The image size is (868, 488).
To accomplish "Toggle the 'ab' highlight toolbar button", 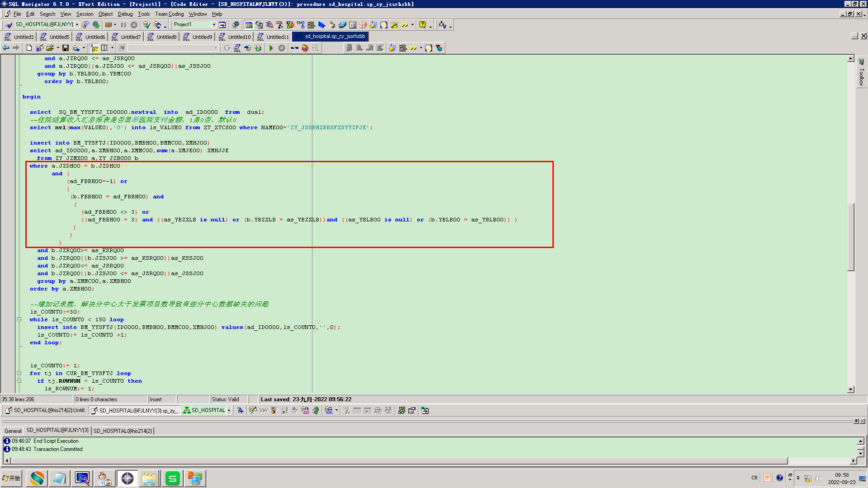I will (x=94, y=48).
